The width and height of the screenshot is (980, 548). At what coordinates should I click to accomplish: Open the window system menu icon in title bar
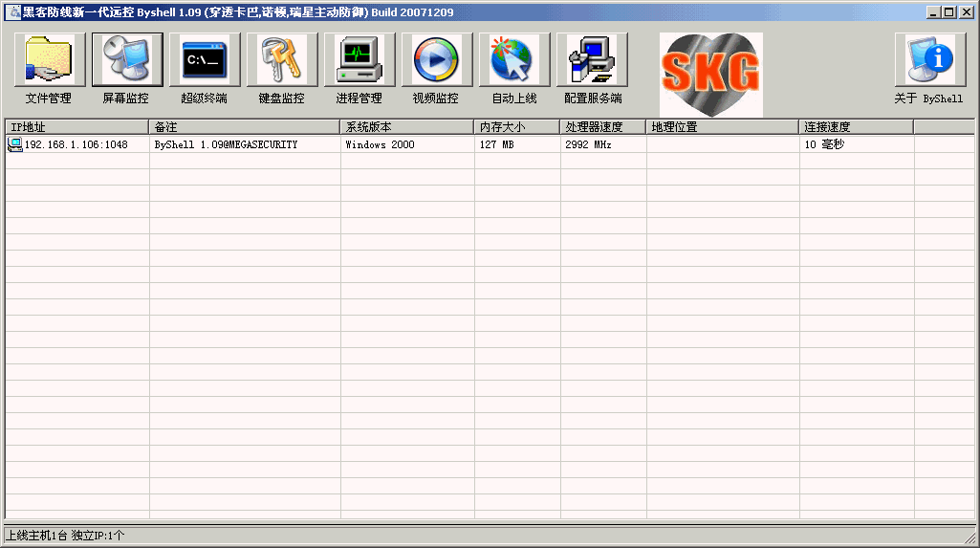13,12
